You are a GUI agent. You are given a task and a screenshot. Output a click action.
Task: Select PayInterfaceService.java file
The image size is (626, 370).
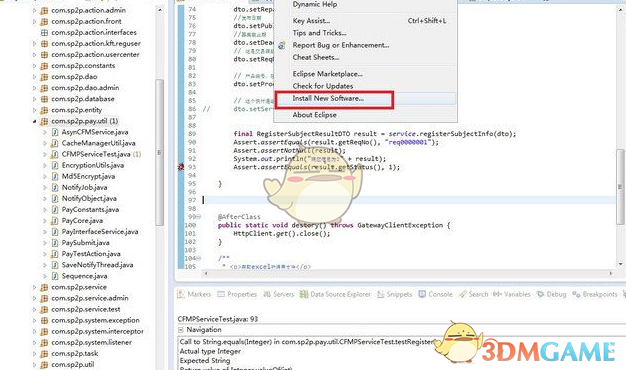click(x=100, y=231)
